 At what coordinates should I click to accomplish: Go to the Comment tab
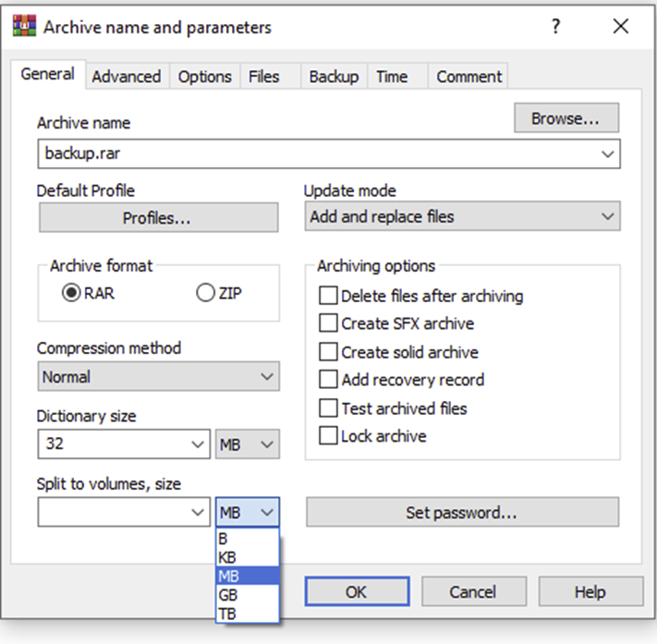click(x=468, y=77)
